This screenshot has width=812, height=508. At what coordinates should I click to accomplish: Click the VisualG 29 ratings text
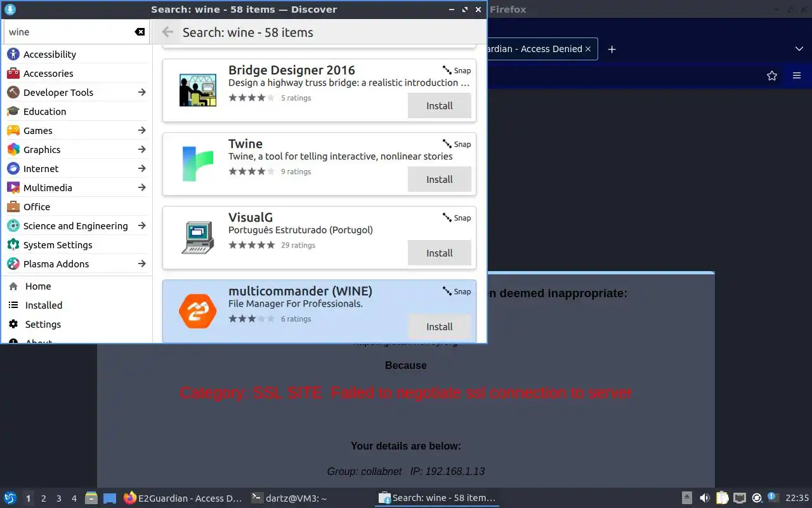(x=298, y=245)
